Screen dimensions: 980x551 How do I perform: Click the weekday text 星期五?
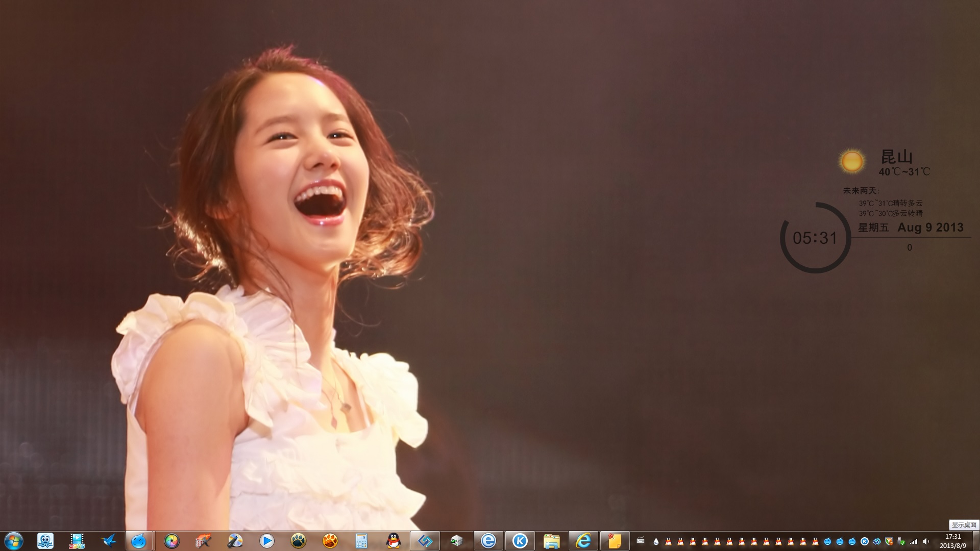point(873,228)
